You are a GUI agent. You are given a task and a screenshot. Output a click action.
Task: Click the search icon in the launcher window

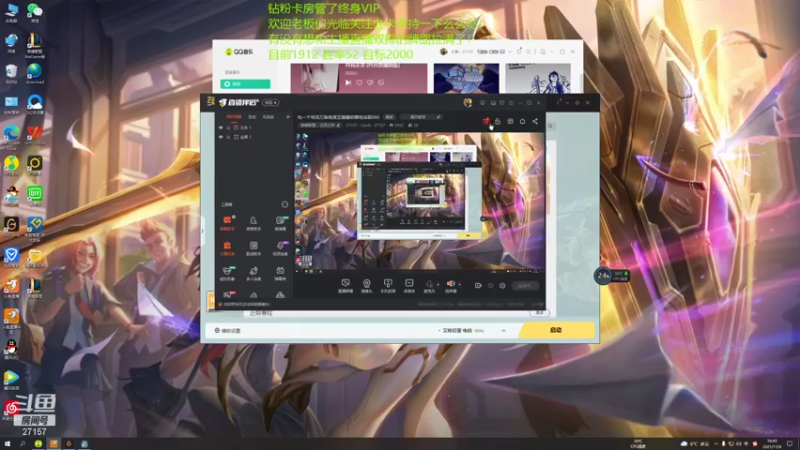click(x=551, y=126)
